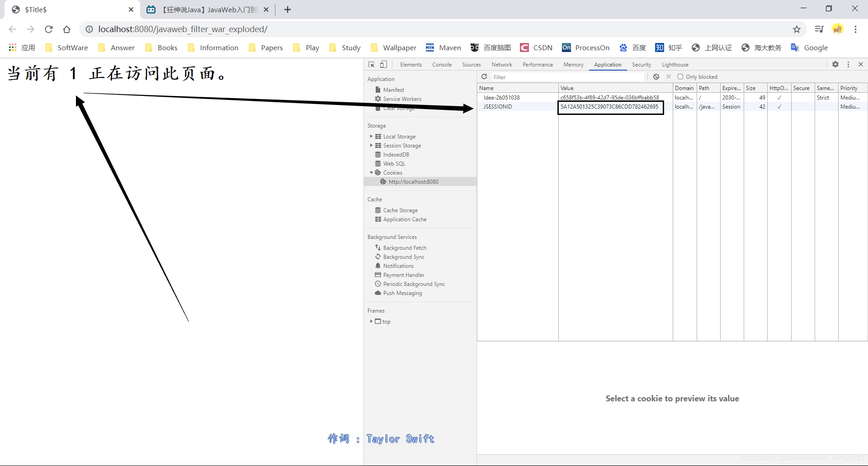Open DevTools settings gear
868x466 pixels.
pos(835,65)
